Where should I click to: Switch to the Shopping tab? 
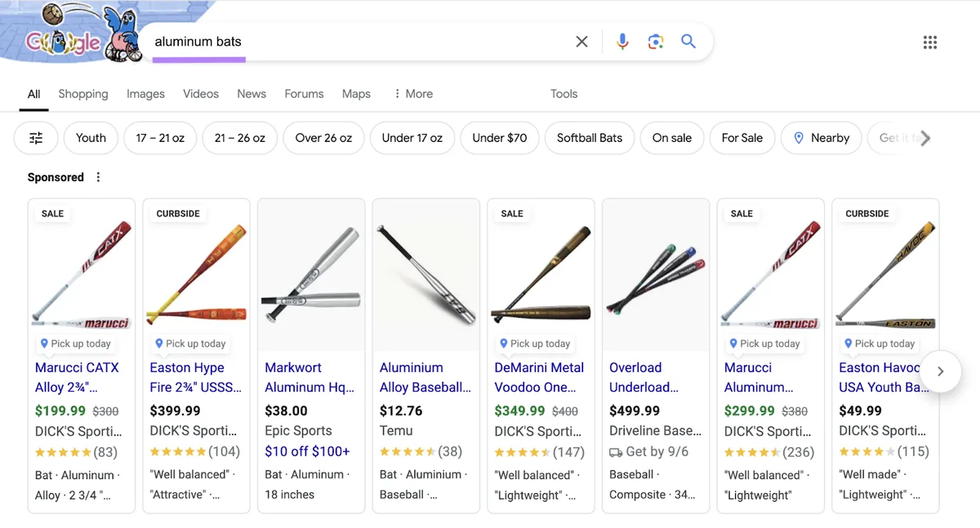coord(83,94)
